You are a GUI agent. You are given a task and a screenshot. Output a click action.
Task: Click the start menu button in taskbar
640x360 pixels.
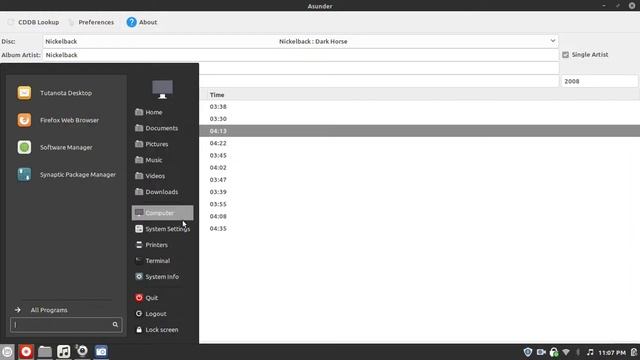coord(7,351)
